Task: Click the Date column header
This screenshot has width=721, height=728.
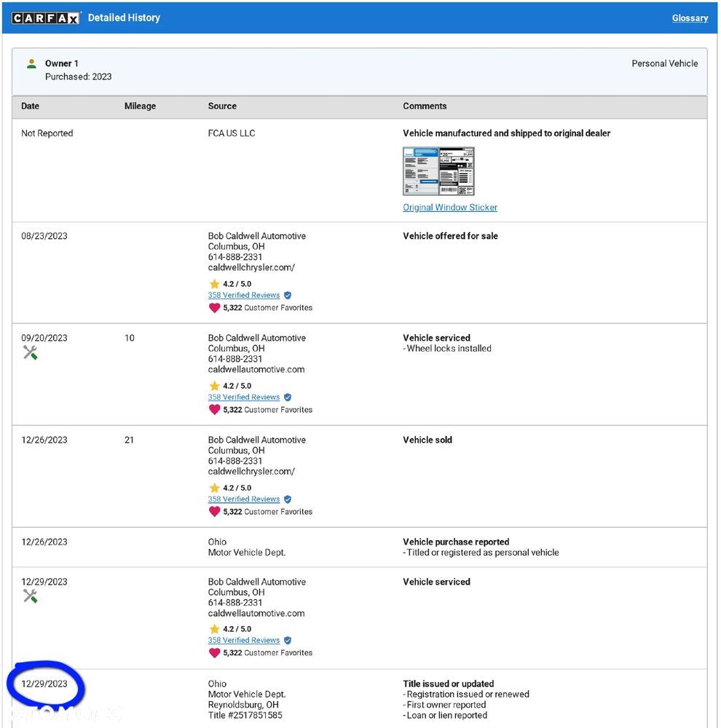Action: 30,106
